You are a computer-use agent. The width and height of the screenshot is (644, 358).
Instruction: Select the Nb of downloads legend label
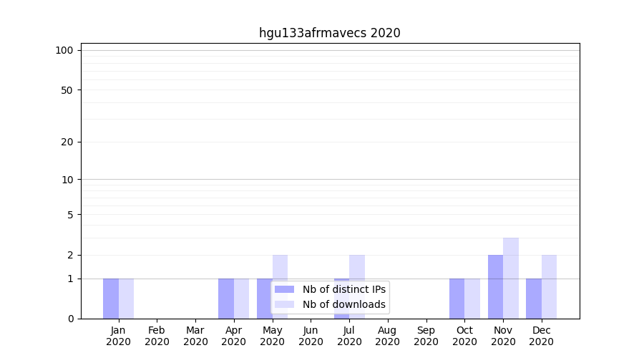pos(343,304)
